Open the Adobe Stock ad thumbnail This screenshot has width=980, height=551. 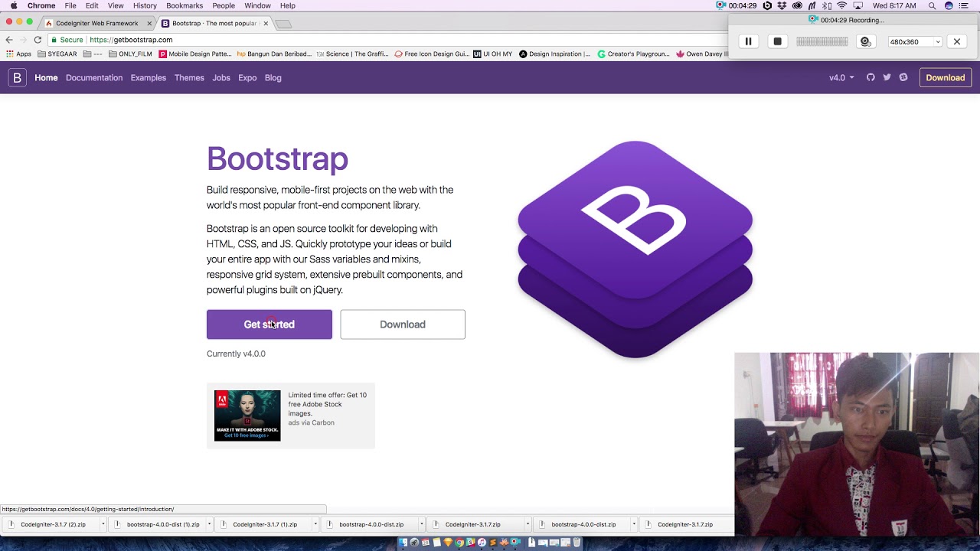247,416
